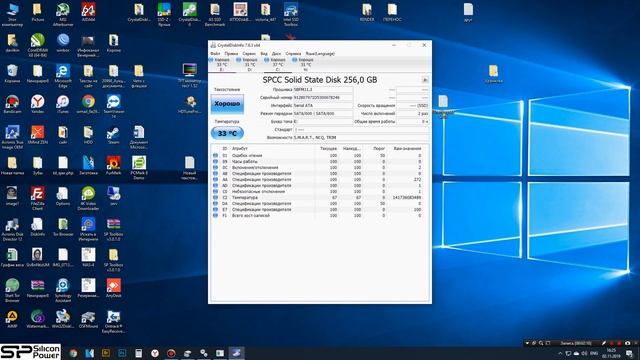Switch to the E: drive tab (33 °C)
Viewport: 640px width, 360px height.
[x=222, y=65]
